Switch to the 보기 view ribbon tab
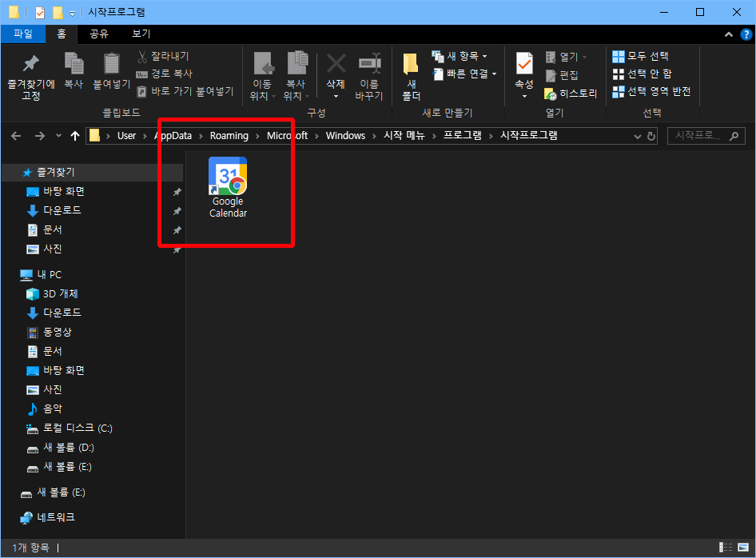The height and width of the screenshot is (558, 756). (x=141, y=34)
